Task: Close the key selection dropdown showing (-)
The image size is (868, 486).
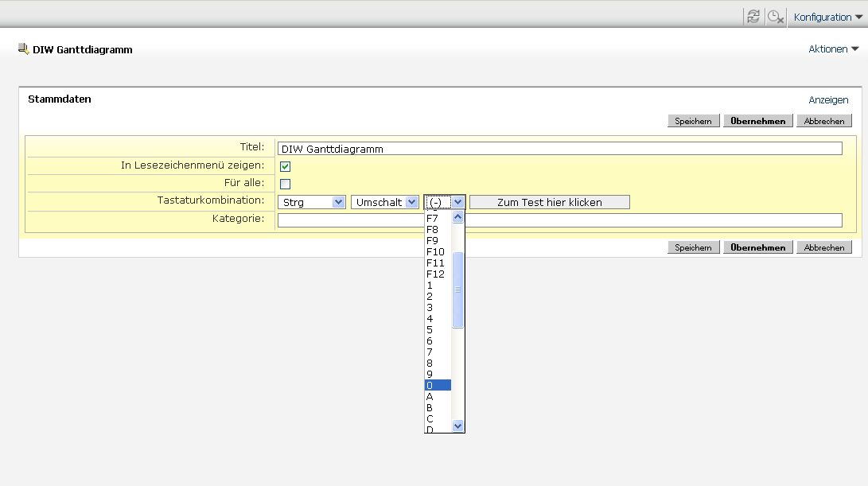Action: click(445, 202)
